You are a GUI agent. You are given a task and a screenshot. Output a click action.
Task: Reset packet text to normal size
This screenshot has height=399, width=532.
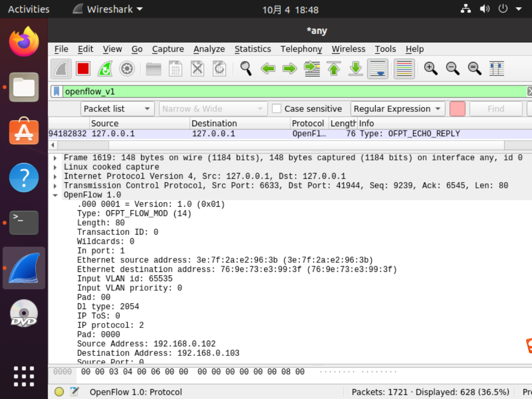(x=474, y=69)
